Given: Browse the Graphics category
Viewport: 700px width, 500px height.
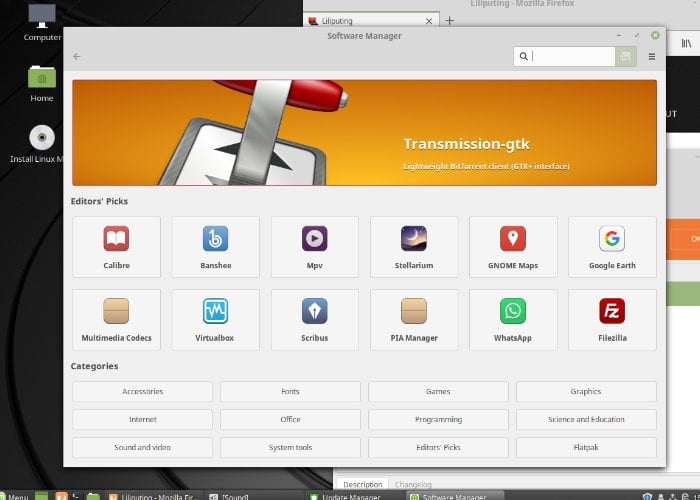Looking at the screenshot, I should pyautogui.click(x=586, y=391).
